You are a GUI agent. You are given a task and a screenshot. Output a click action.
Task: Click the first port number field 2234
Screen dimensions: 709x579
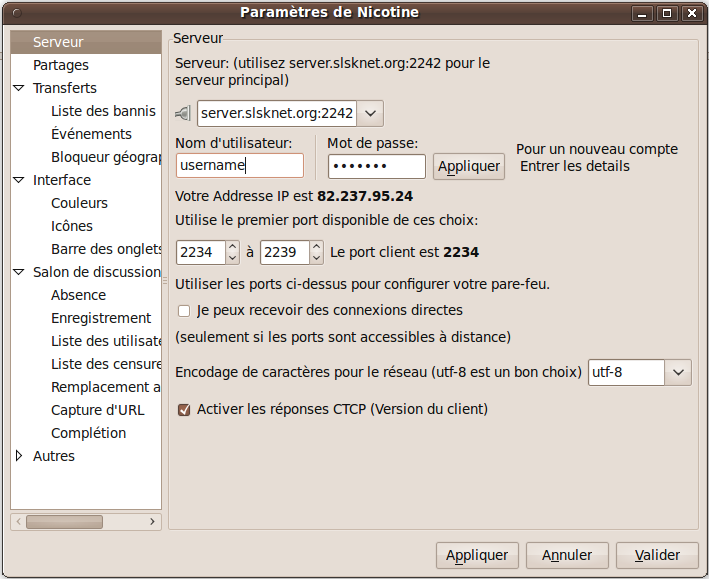point(201,252)
